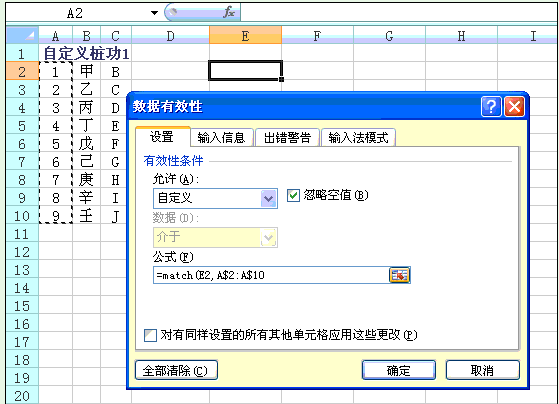This screenshot has width=559, height=404.
Task: Select column H header
Action: pos(461,36)
